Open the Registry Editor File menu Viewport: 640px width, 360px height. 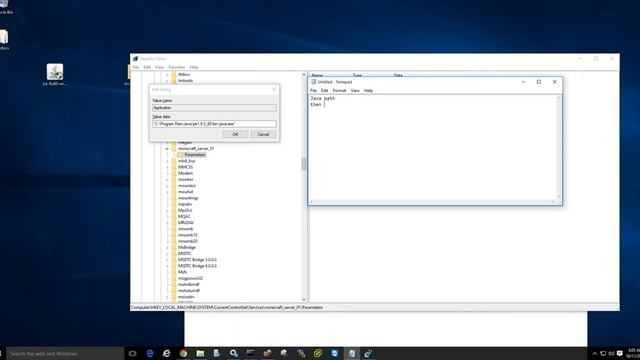coord(136,67)
